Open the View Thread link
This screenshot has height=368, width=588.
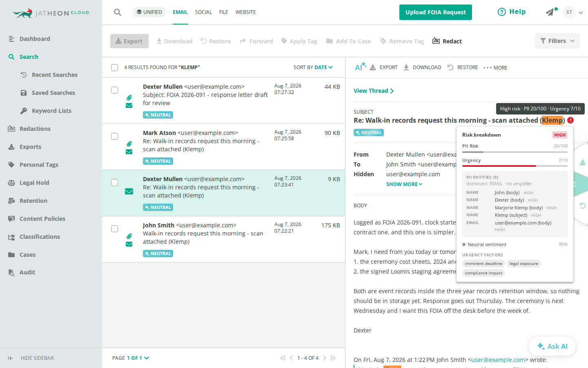(x=374, y=91)
